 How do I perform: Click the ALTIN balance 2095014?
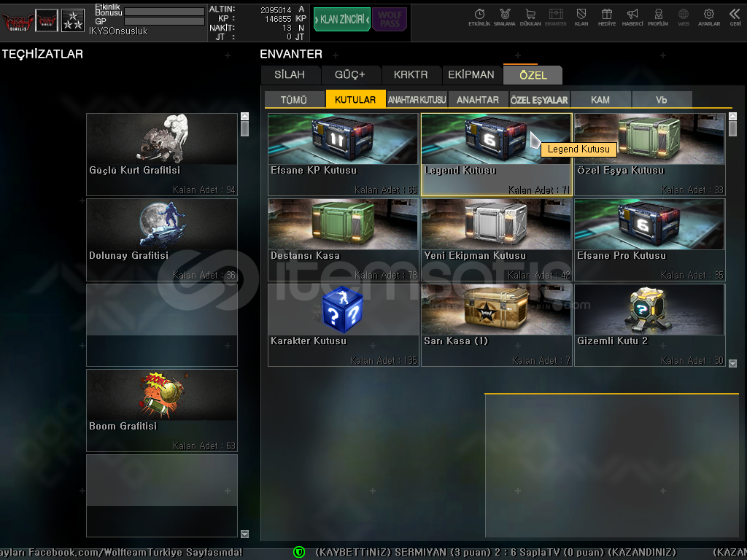click(276, 10)
